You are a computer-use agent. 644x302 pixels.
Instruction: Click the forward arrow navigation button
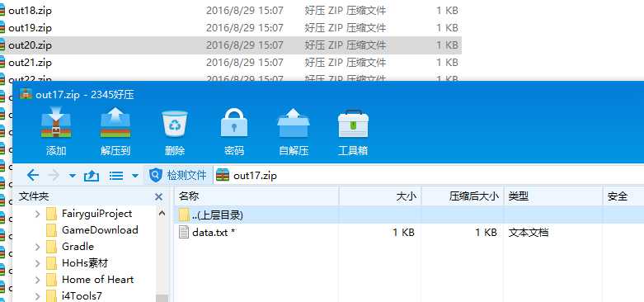54,176
